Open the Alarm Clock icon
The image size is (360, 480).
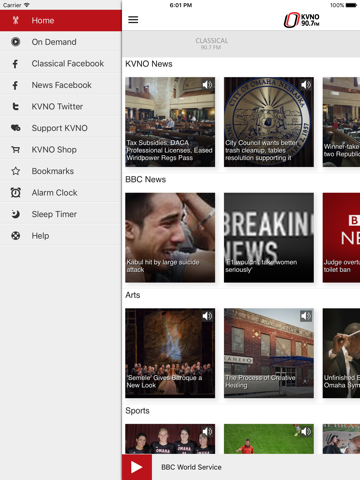[x=15, y=193]
